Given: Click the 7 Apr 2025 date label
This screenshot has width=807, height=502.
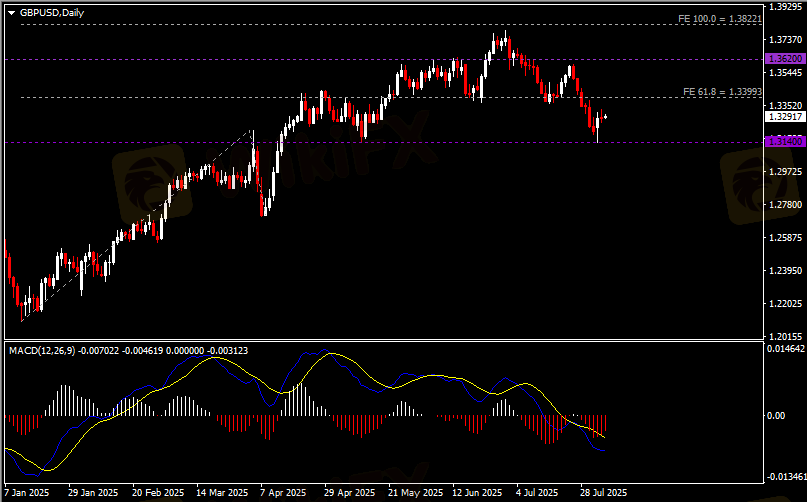Looking at the screenshot, I should pyautogui.click(x=283, y=493).
